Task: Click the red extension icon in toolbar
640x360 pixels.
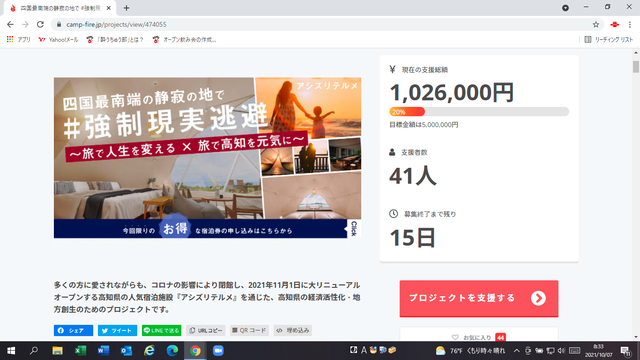Action: coord(614,24)
